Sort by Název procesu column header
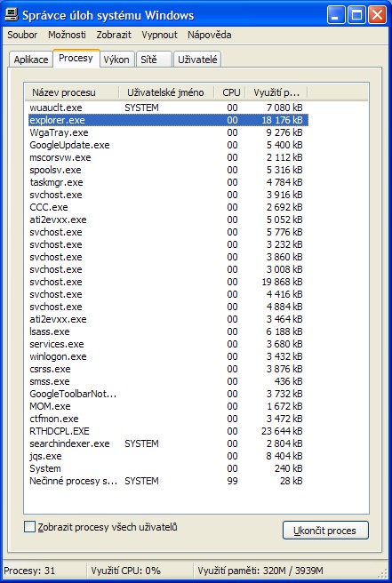The height and width of the screenshot is (583, 392). [72, 92]
